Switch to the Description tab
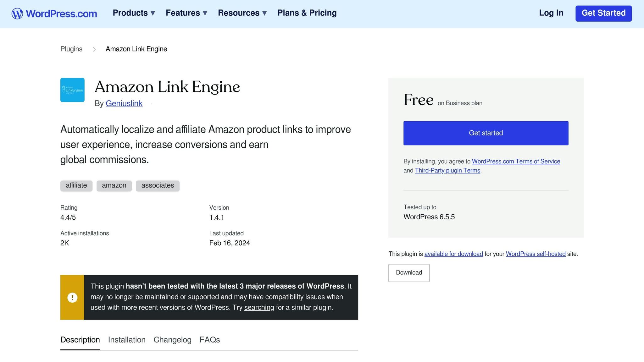 (80, 340)
